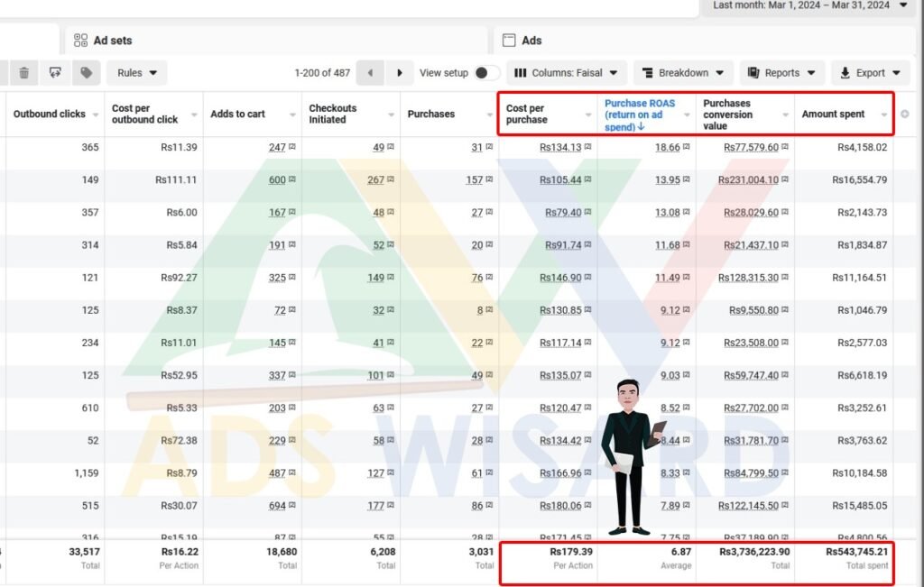924x587 pixels.
Task: Select the Rs179.39 per action total
Action: coord(571,552)
